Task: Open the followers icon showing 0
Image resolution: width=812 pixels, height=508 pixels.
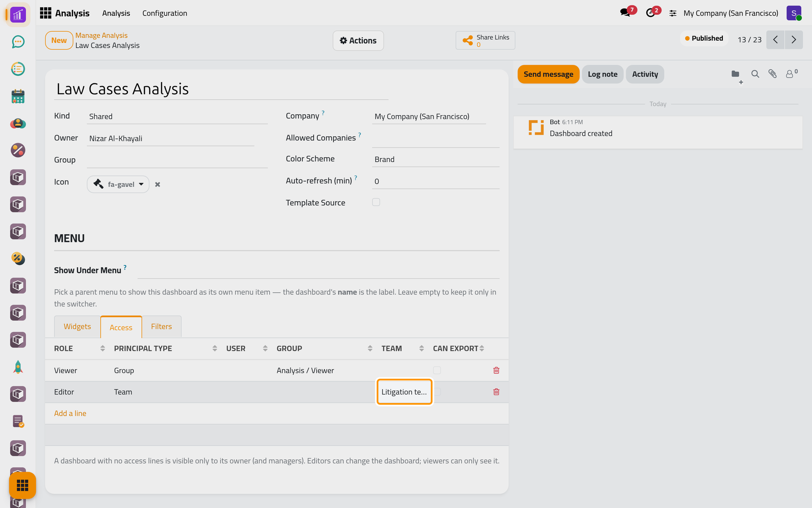Action: pos(791,74)
